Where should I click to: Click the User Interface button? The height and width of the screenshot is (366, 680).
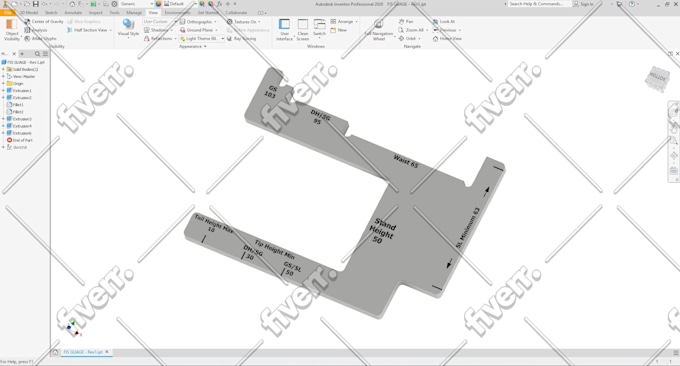click(284, 30)
